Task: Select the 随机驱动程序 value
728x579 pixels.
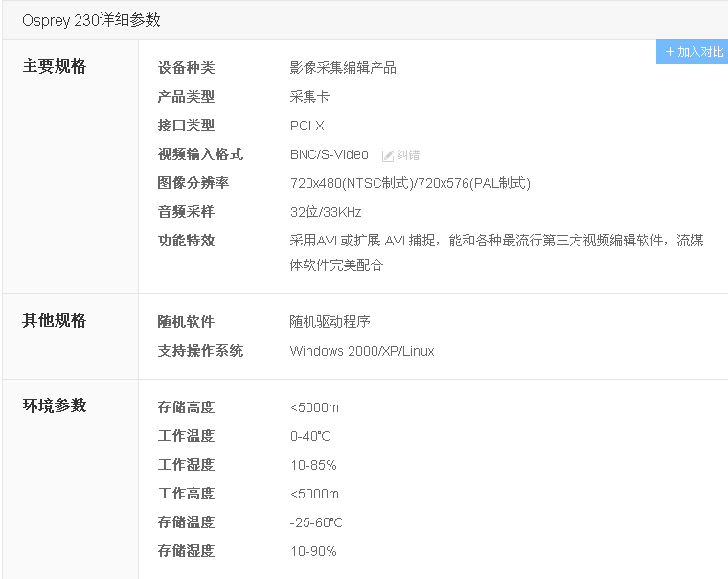Action: 330,322
